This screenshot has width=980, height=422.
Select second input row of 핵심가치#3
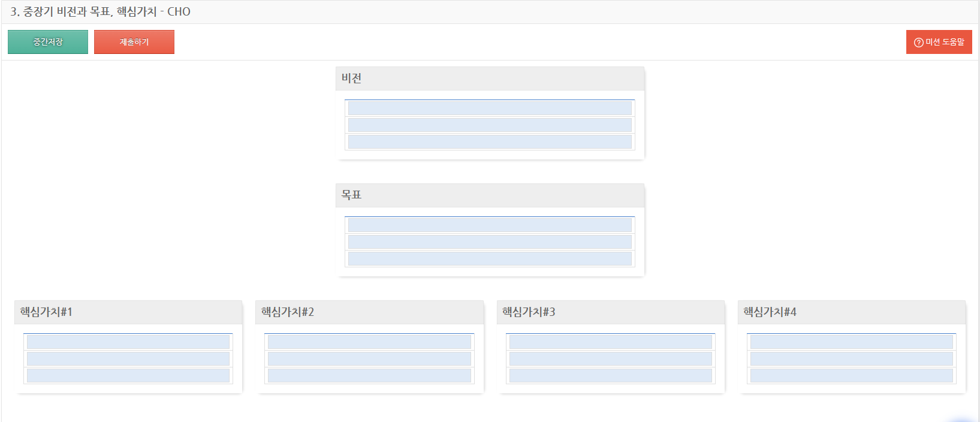(x=610, y=358)
